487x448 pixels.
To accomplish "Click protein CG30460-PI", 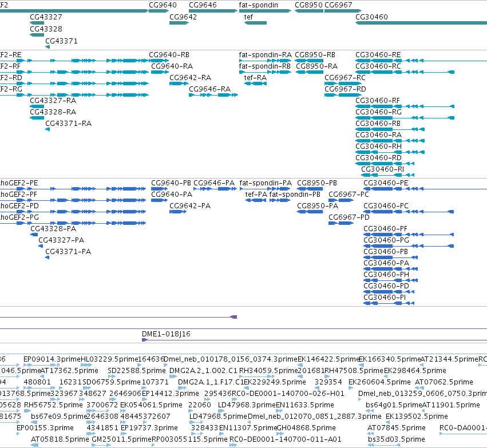I will pyautogui.click(x=385, y=298).
